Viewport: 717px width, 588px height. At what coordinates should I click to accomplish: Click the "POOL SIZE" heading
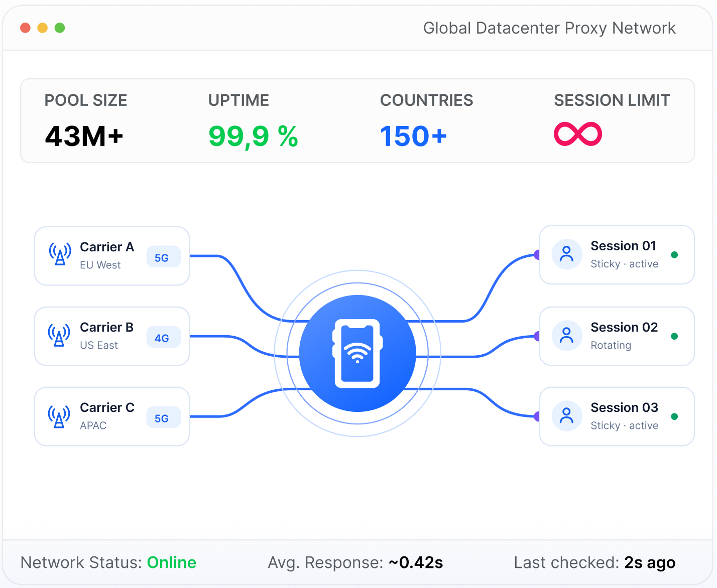pos(86,100)
